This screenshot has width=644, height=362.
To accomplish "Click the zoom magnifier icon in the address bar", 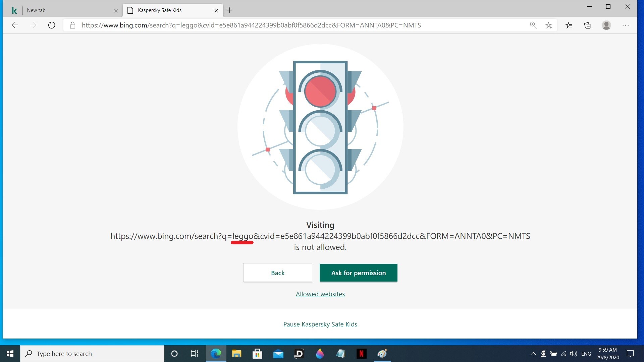I will [533, 25].
